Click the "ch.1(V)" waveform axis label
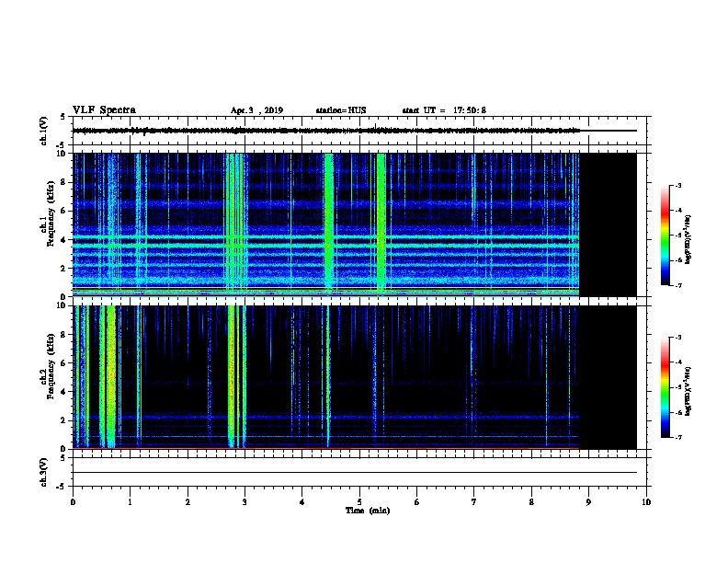Image resolution: width=728 pixels, height=563 pixels. point(43,131)
